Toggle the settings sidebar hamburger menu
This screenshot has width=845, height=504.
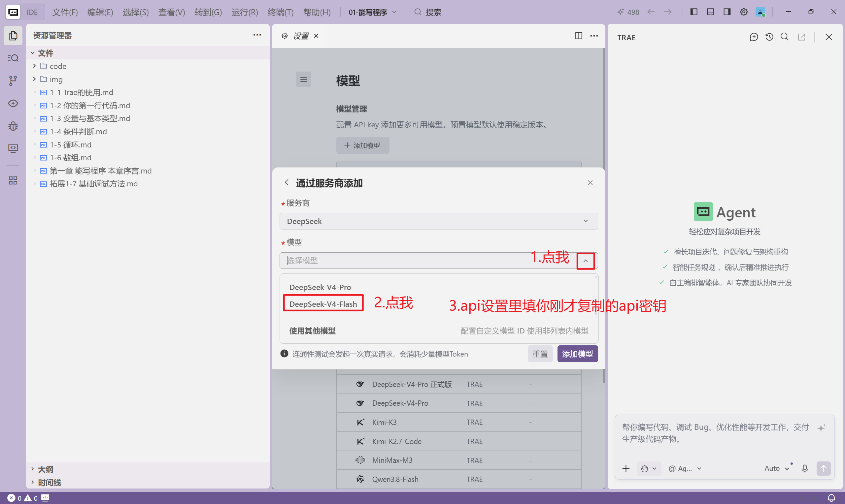pyautogui.click(x=303, y=79)
